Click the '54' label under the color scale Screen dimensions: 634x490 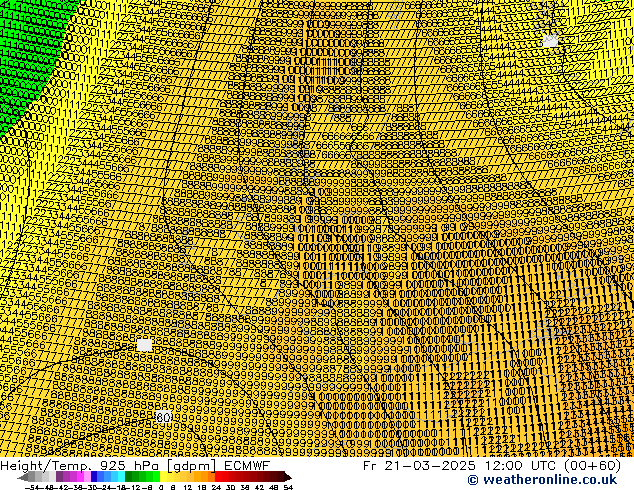[x=287, y=487]
